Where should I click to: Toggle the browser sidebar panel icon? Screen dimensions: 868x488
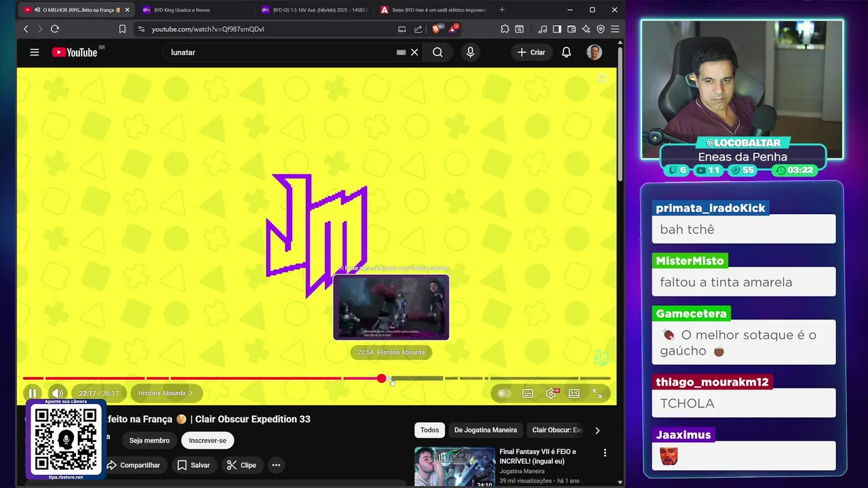point(557,29)
